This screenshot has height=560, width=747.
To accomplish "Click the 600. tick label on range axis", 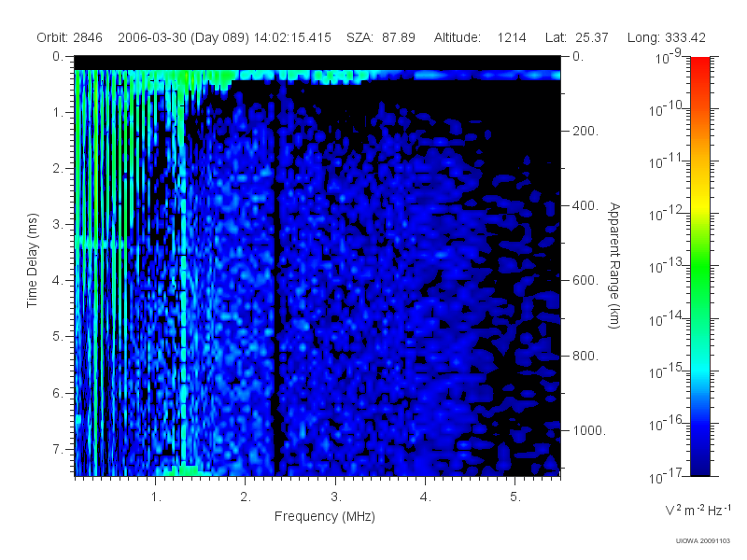I will 585,280.
